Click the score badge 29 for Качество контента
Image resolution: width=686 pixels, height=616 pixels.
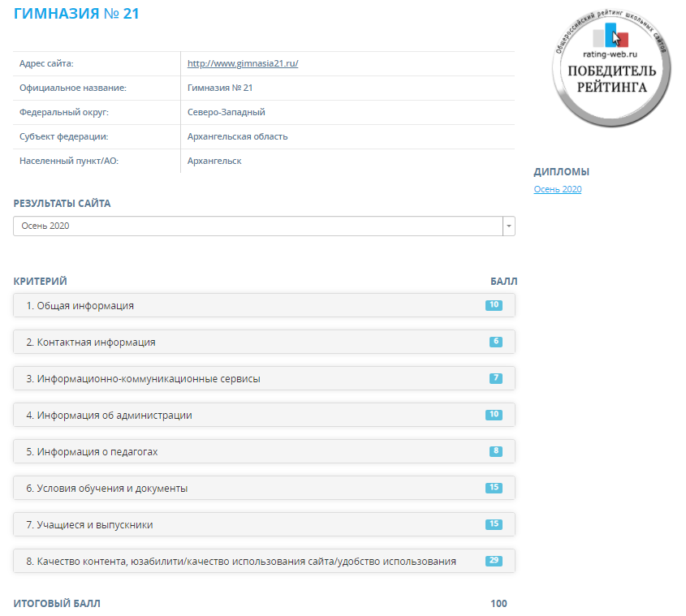pyautogui.click(x=494, y=561)
